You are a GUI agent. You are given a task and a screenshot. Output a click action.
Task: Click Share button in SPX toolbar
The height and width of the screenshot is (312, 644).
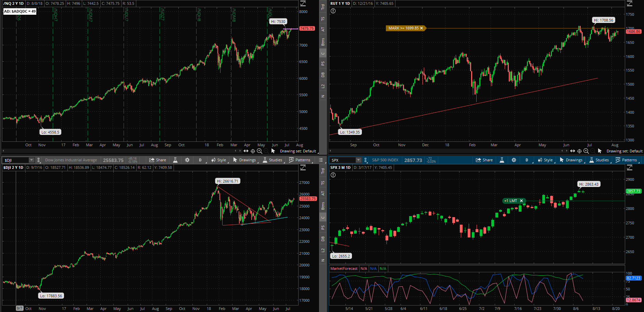tap(484, 160)
